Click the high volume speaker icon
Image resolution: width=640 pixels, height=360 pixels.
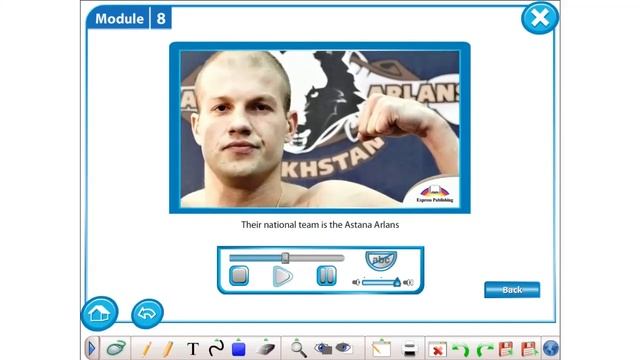408,282
